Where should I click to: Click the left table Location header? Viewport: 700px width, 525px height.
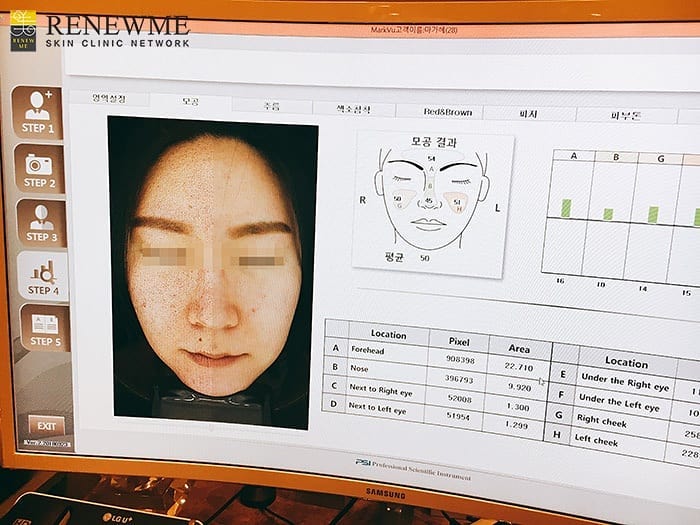(388, 334)
